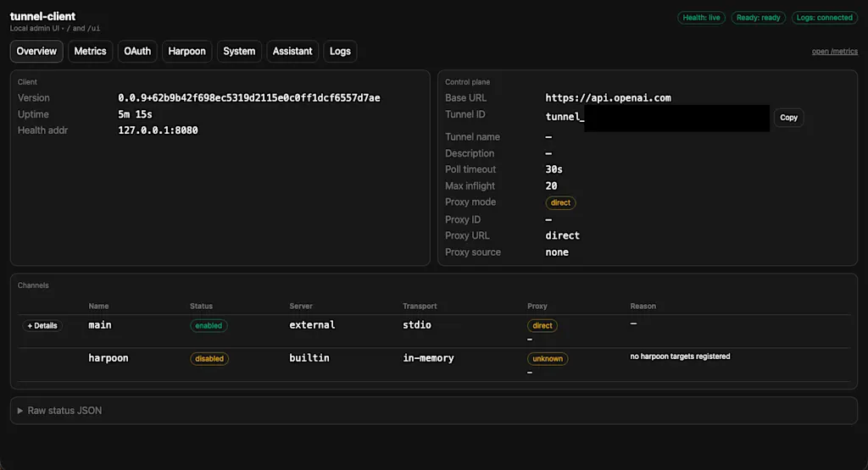Switch to the Overview tab
868x470 pixels.
click(x=36, y=52)
